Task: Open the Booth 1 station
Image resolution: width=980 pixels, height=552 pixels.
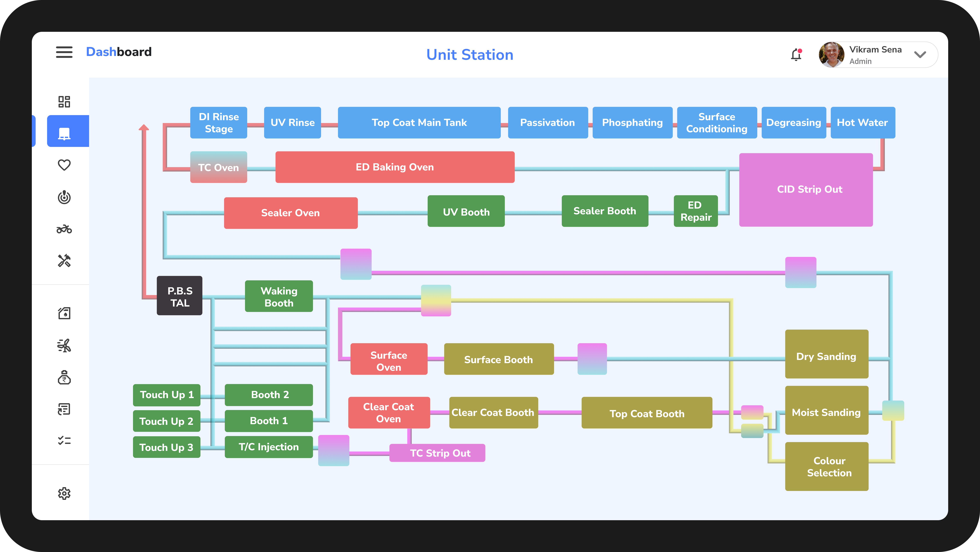Action: click(x=269, y=421)
